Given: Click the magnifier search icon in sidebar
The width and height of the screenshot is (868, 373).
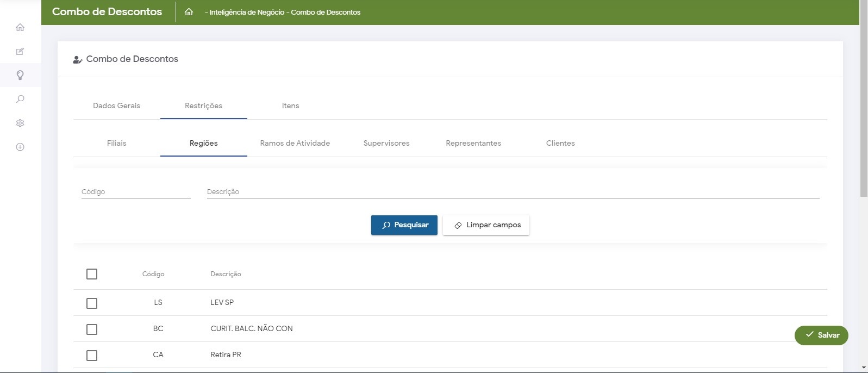Looking at the screenshot, I should [x=20, y=99].
